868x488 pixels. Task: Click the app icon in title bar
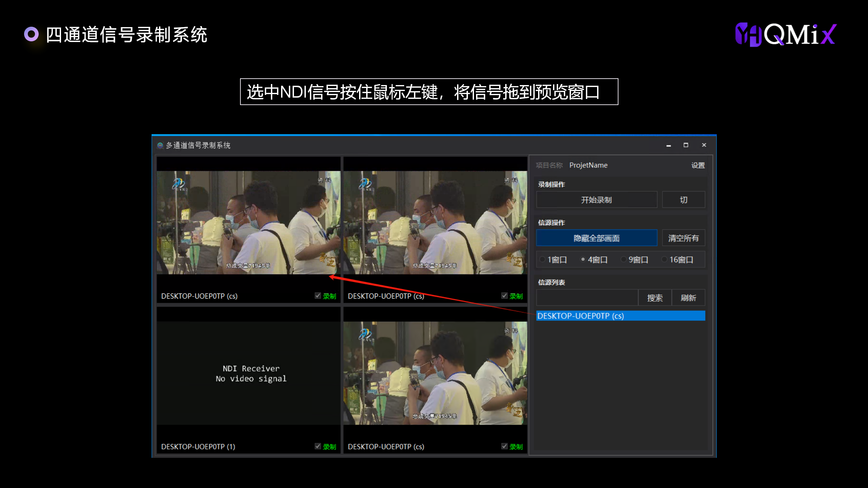pyautogui.click(x=160, y=145)
